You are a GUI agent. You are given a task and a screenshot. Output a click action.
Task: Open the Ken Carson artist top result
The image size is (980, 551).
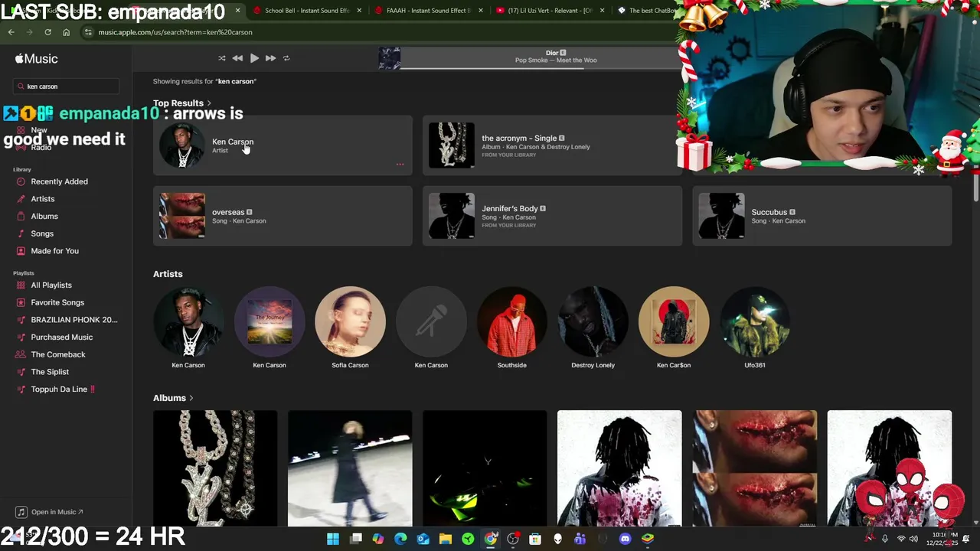283,145
